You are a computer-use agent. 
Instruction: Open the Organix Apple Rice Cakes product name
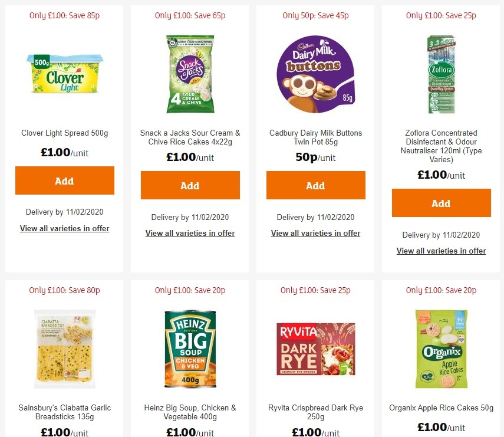tap(441, 408)
